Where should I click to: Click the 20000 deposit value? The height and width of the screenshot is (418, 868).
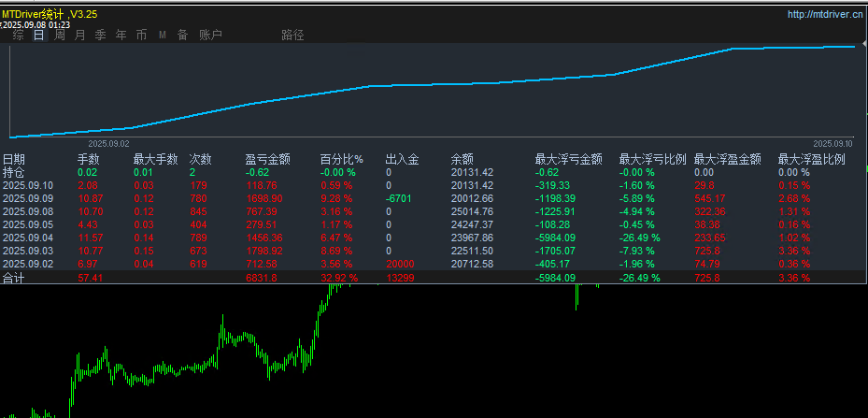[400, 264]
